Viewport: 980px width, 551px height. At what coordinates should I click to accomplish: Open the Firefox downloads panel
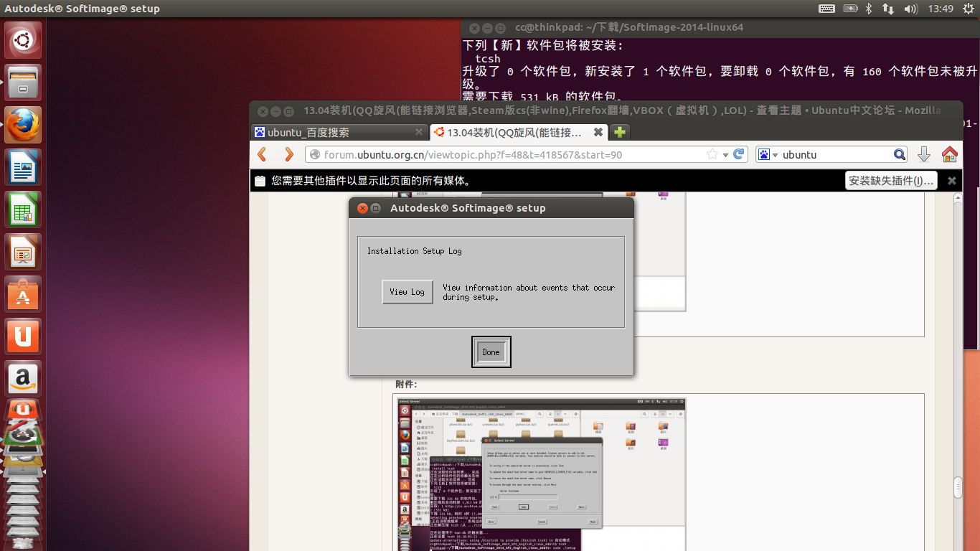(x=924, y=154)
